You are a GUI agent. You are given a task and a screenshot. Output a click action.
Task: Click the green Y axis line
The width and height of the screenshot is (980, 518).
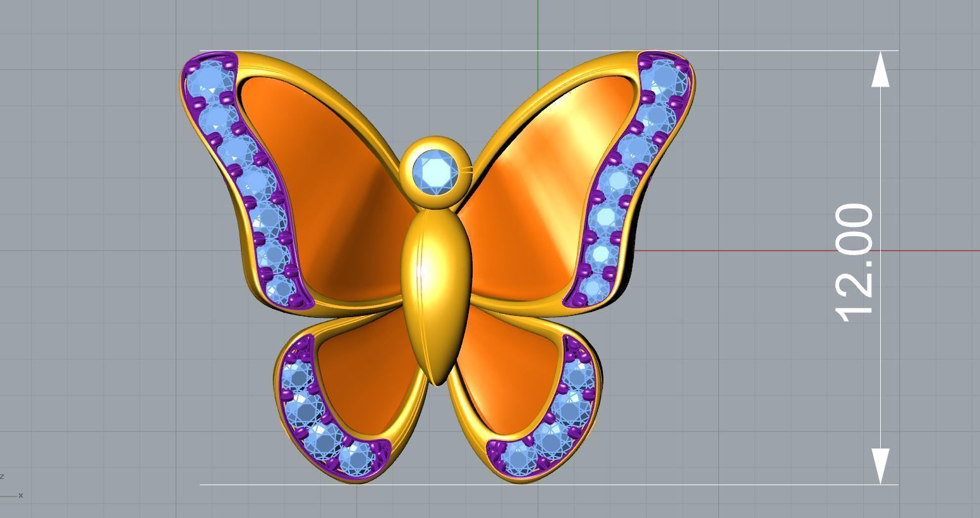pyautogui.click(x=538, y=25)
